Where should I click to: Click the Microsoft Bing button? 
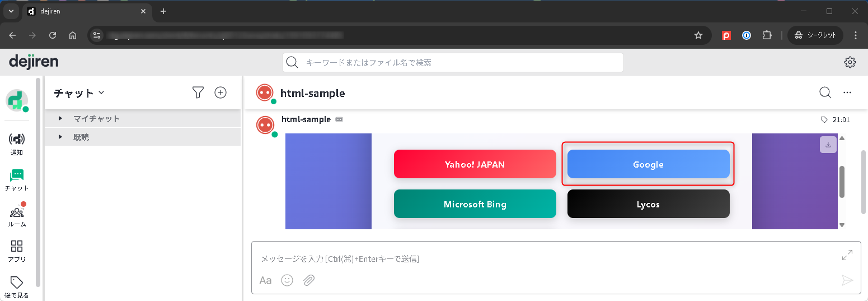point(475,204)
